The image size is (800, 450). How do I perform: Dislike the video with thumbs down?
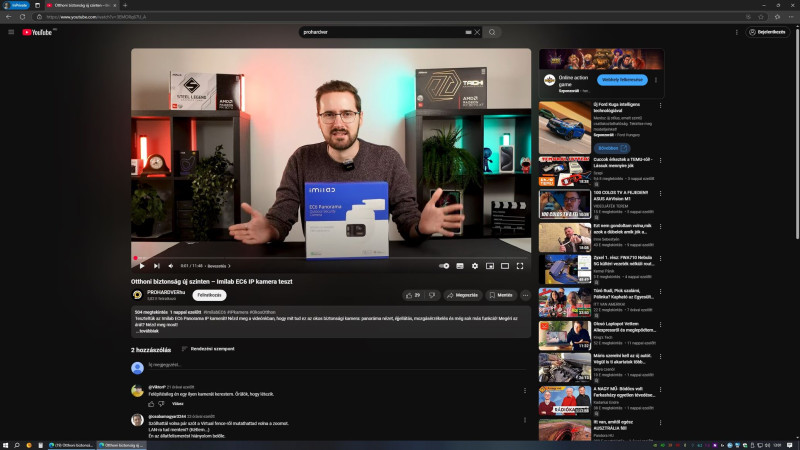433,295
